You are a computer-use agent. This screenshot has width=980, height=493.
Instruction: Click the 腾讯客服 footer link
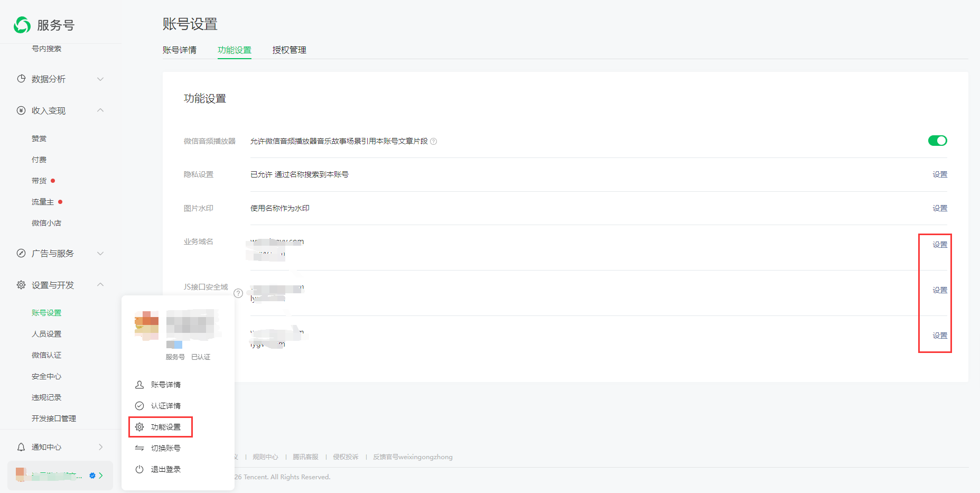pos(306,457)
